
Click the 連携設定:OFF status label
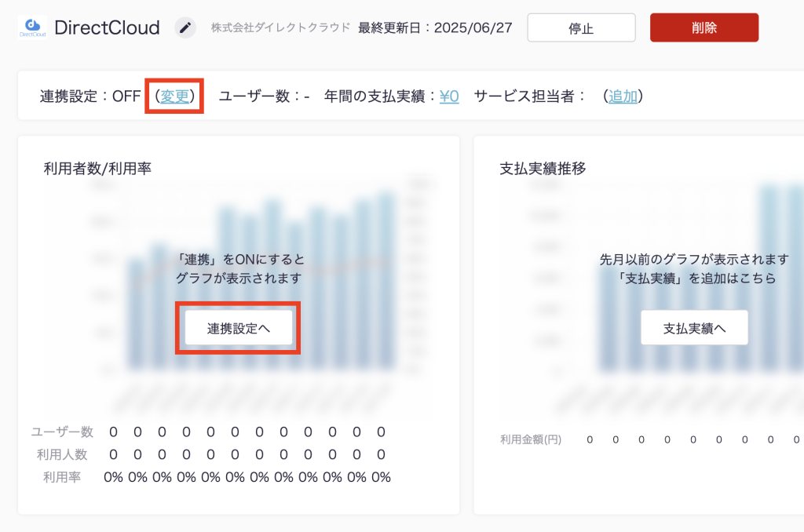pos(90,97)
